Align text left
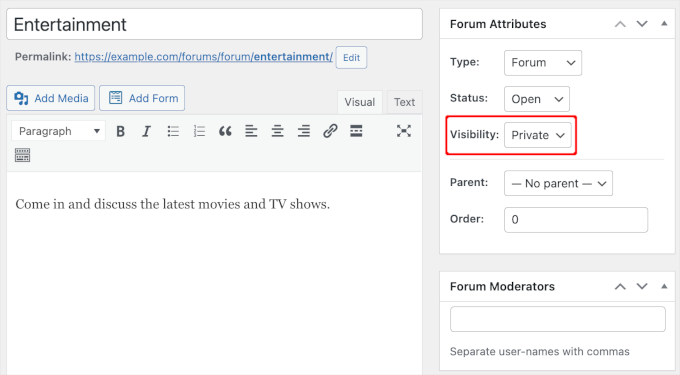Screen dimensions: 680x375 click(251, 131)
